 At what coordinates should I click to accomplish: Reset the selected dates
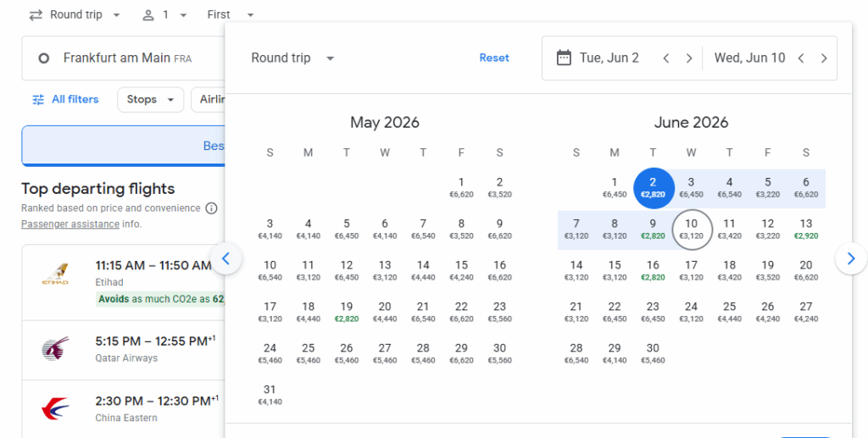click(494, 58)
